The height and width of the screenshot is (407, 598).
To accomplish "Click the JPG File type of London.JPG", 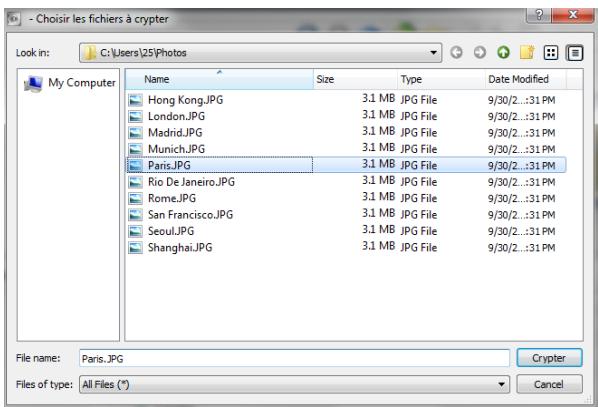I will tap(419, 116).
